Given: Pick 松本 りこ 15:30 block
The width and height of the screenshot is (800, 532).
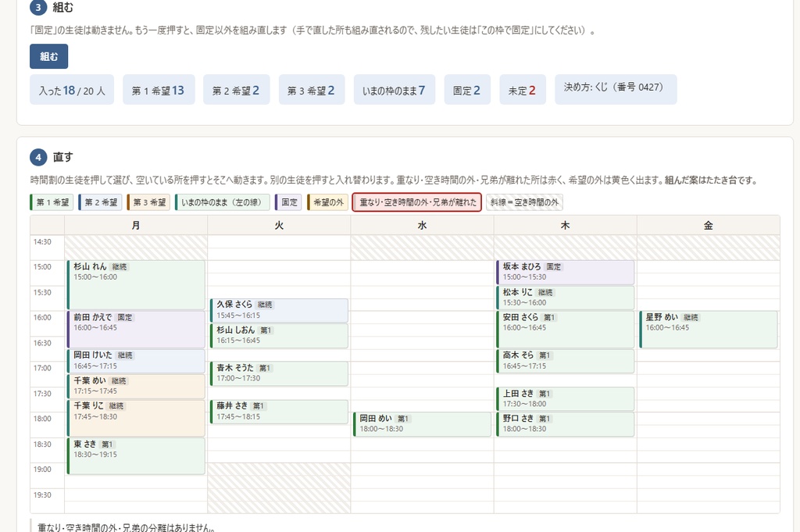Looking at the screenshot, I should 566,298.
